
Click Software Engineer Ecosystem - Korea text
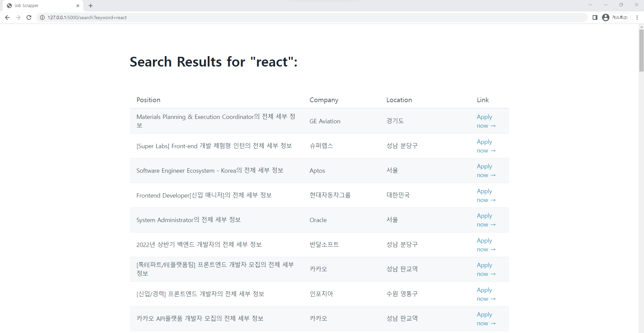pyautogui.click(x=210, y=170)
